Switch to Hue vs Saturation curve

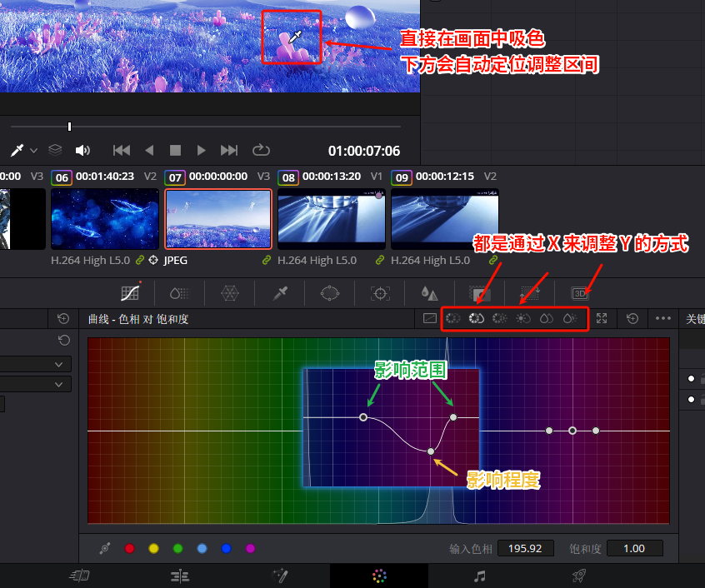pos(476,318)
